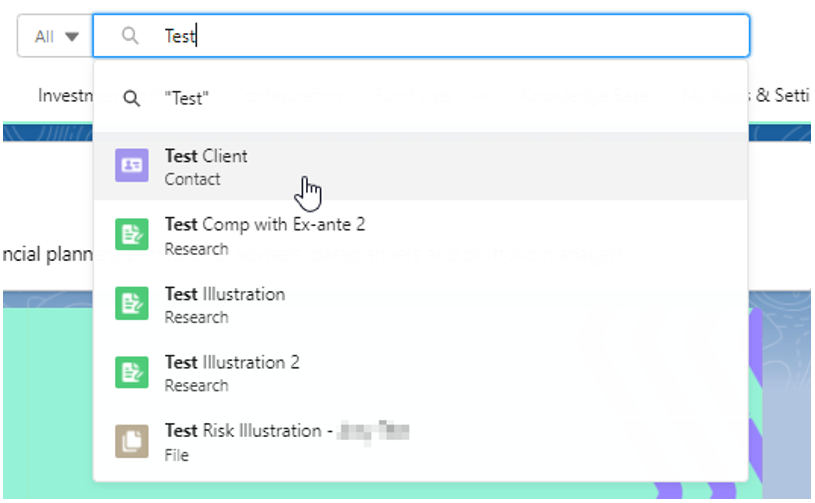Choose Test Comp with Ex-ante 2 result
Viewport: 815px width, 503px height.
(x=265, y=225)
